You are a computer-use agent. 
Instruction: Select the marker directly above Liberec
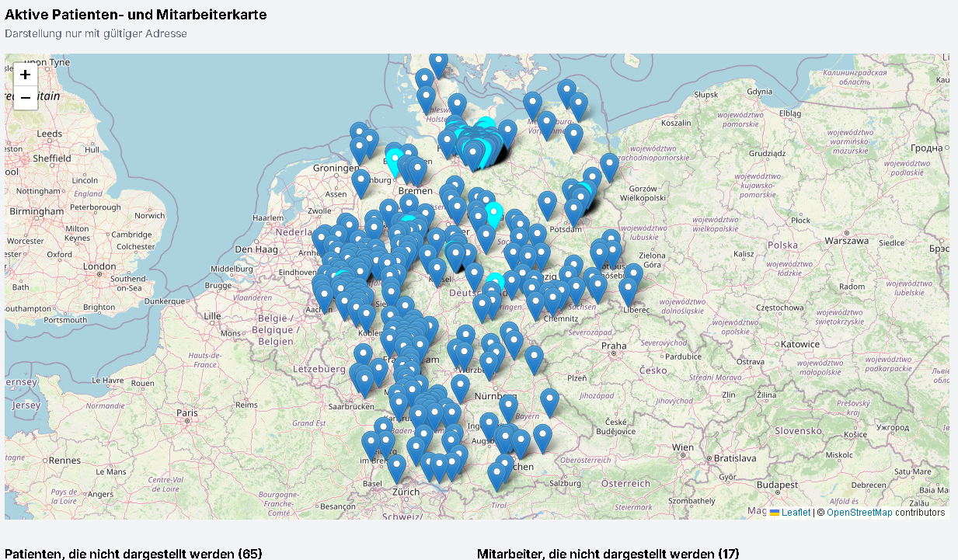pyautogui.click(x=628, y=291)
